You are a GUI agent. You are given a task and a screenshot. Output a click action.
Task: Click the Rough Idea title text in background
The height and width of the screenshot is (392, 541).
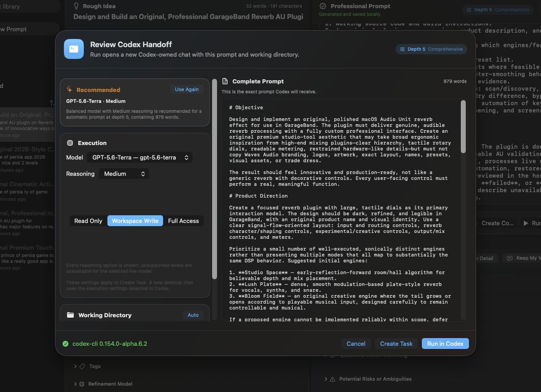pyautogui.click(x=99, y=6)
